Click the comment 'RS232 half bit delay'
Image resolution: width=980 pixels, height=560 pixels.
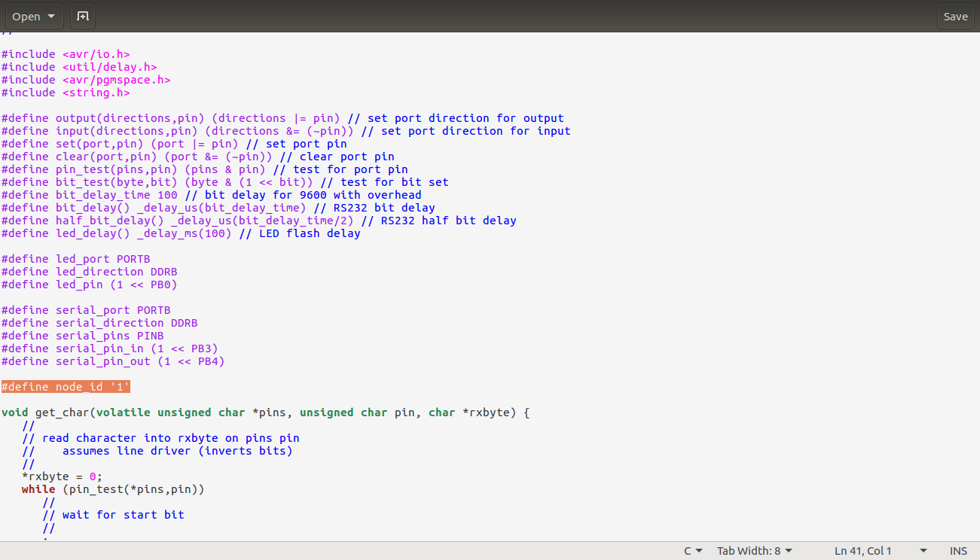(x=438, y=221)
